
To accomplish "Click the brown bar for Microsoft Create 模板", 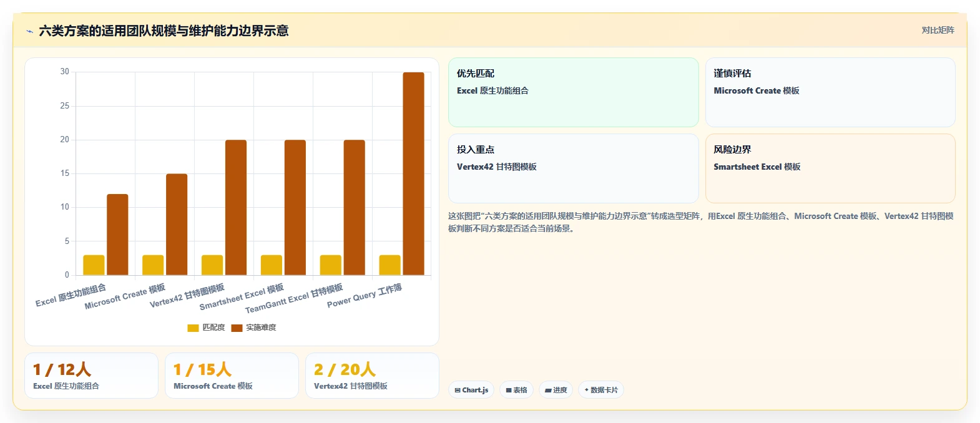I will (x=177, y=225).
